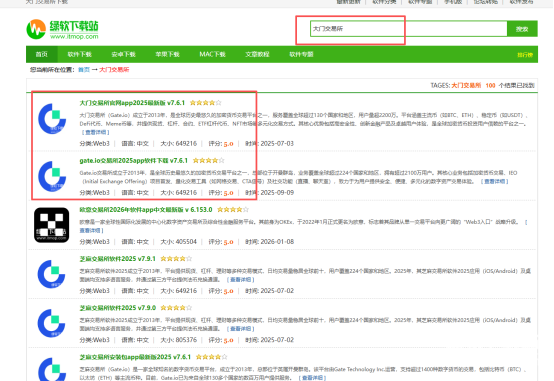Open the 安卓下载 nav tab
The width and height of the screenshot is (554, 381).
[123, 54]
